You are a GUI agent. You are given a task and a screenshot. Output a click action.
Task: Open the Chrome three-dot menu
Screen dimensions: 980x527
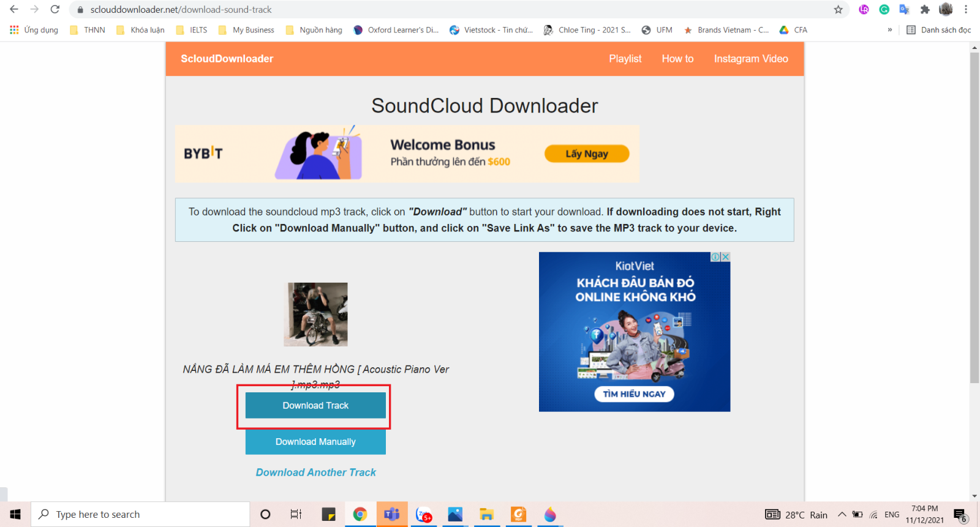[966, 9]
